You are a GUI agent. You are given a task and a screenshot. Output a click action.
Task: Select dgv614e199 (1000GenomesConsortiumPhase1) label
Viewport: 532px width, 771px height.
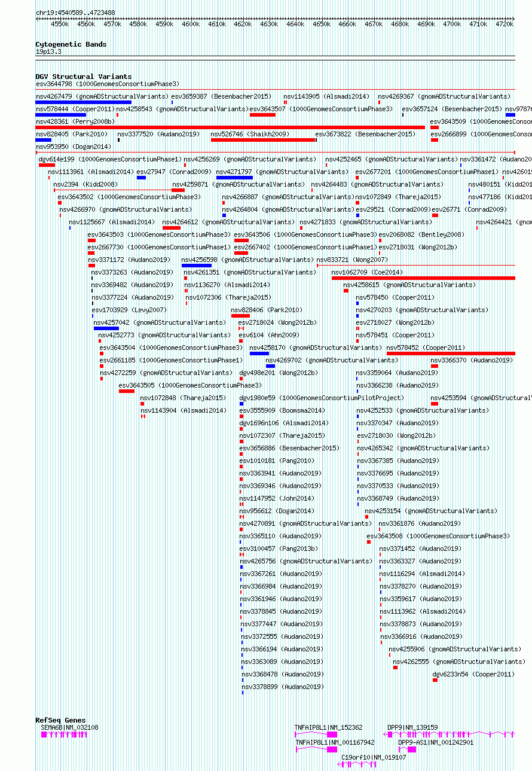click(110, 159)
